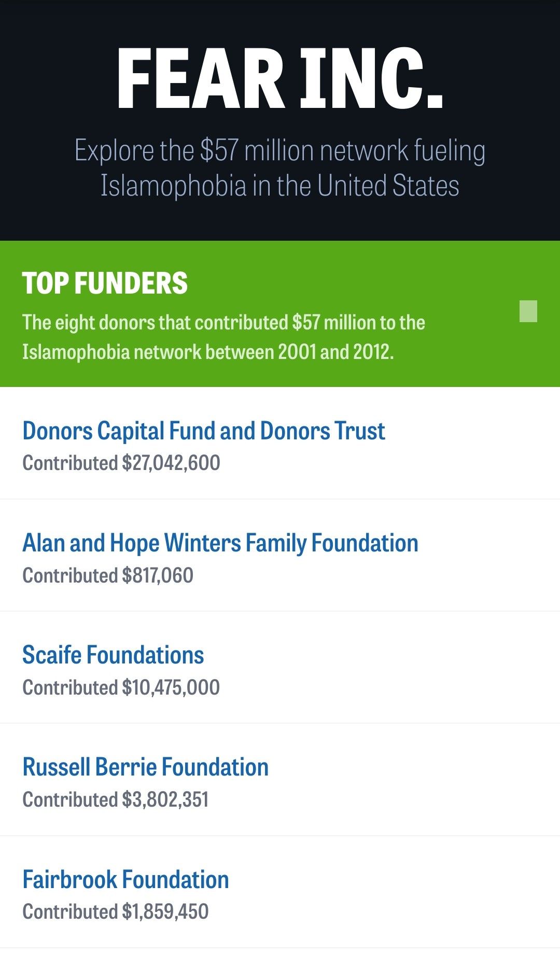This screenshot has width=560, height=955.
Task: Click the "Contributed $817,060" amount
Action: pyautogui.click(x=108, y=575)
